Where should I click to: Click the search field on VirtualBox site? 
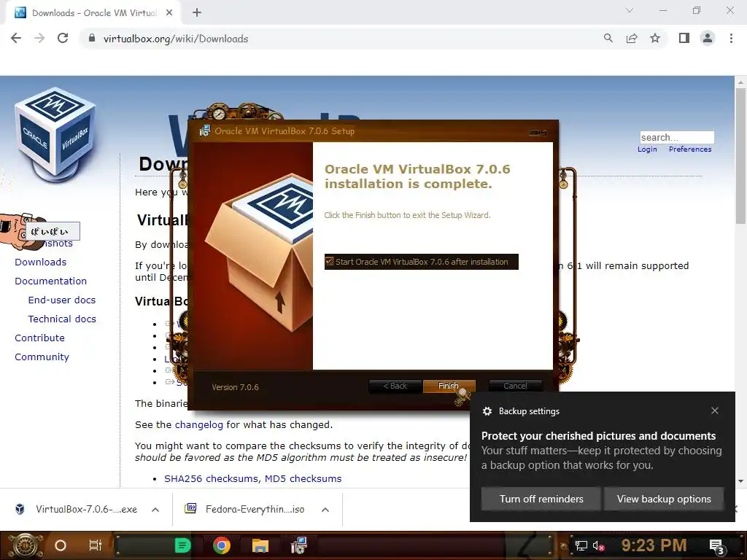pyautogui.click(x=677, y=137)
